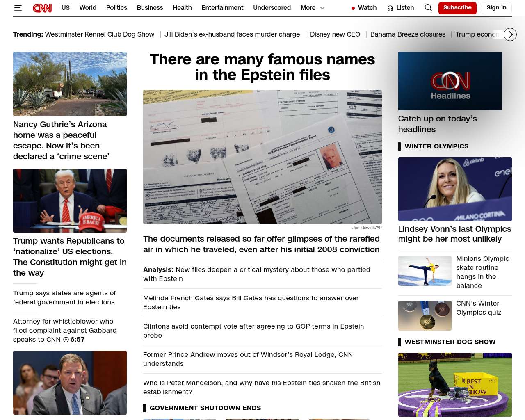Open Jill Biden's ex-husband trending story
525x420 pixels.
[232, 34]
